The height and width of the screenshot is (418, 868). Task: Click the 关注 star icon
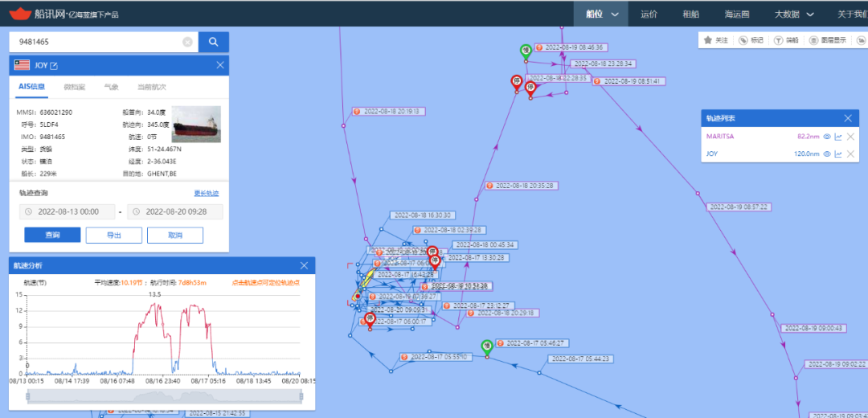708,39
